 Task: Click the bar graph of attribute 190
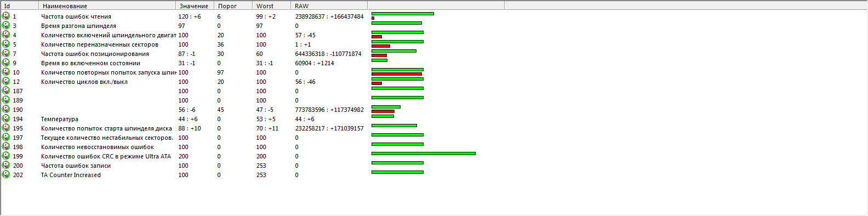coord(386,109)
